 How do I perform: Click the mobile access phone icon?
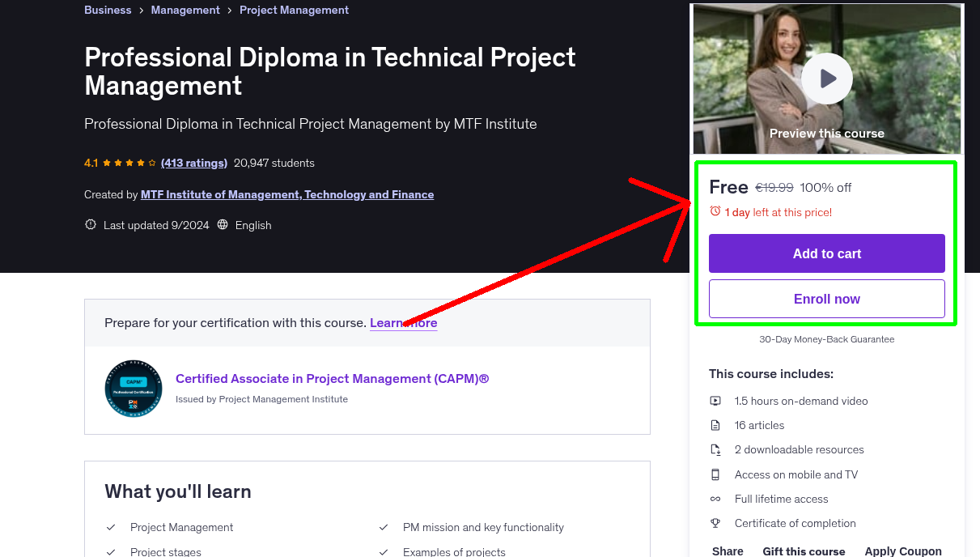(x=715, y=474)
